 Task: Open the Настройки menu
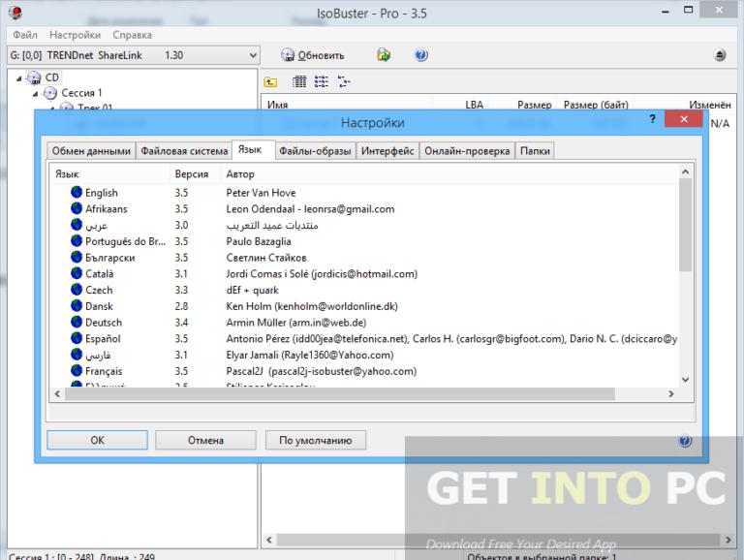(x=75, y=35)
